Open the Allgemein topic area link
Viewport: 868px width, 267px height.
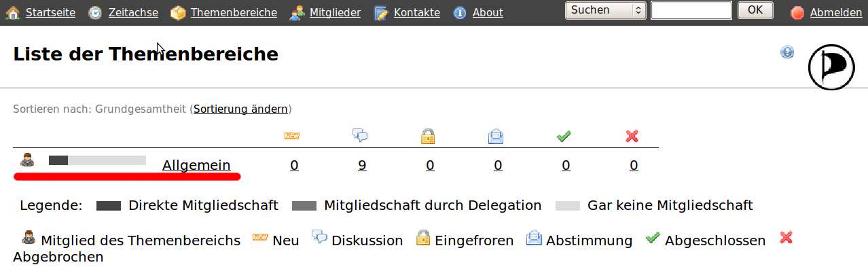click(x=196, y=164)
